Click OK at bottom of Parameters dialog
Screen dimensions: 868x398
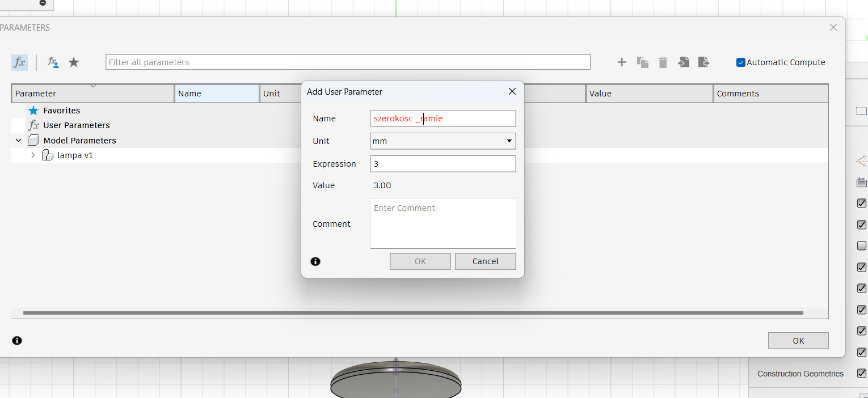pos(798,341)
